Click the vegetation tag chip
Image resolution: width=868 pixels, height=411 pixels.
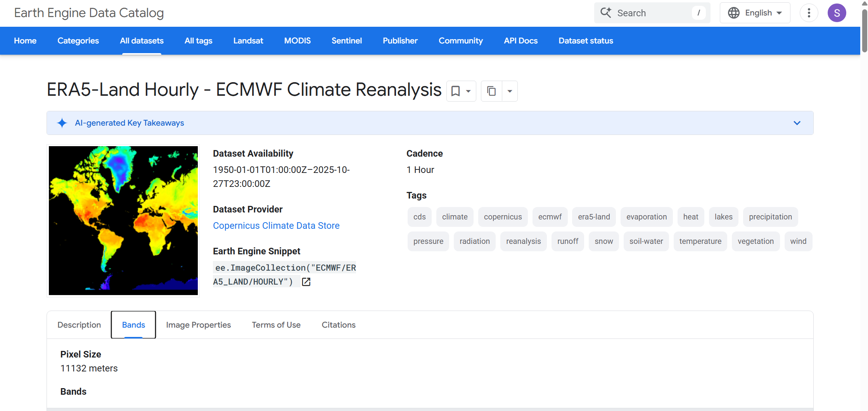click(x=756, y=242)
